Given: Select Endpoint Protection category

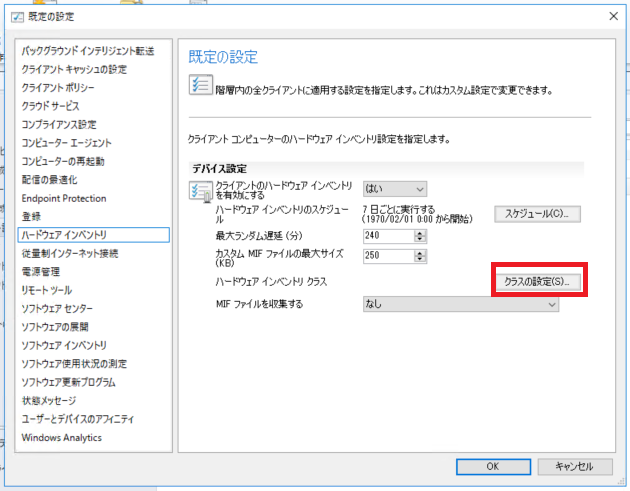Looking at the screenshot, I should coord(63,198).
